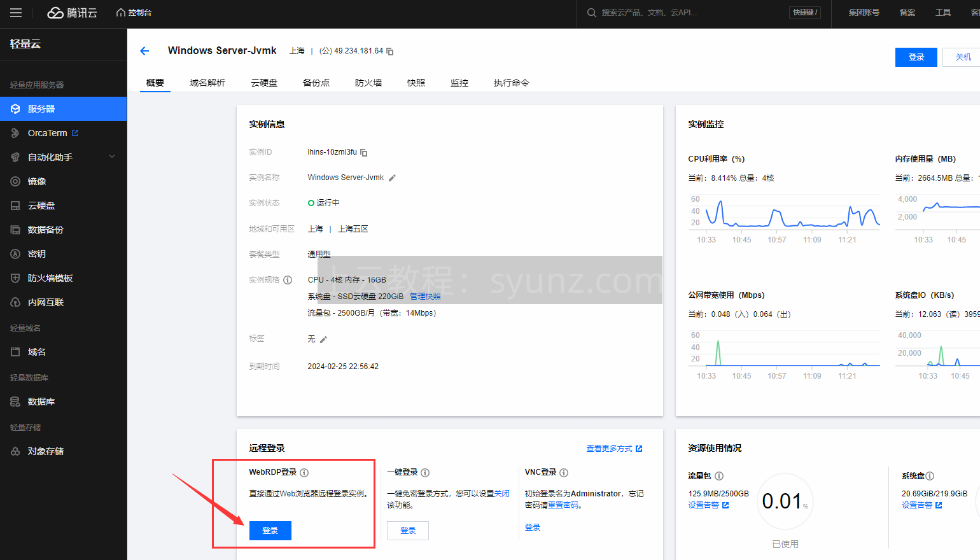
Task: Click the 重置密码 link
Action: [564, 505]
